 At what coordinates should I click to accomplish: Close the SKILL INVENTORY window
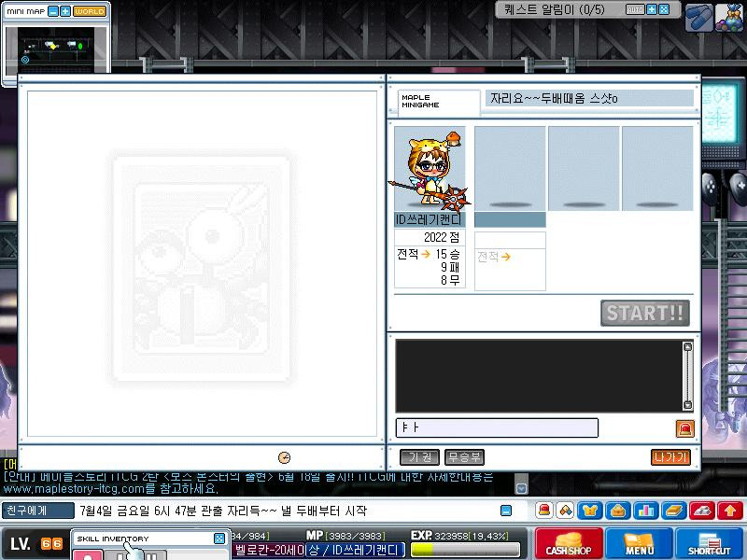[219, 539]
